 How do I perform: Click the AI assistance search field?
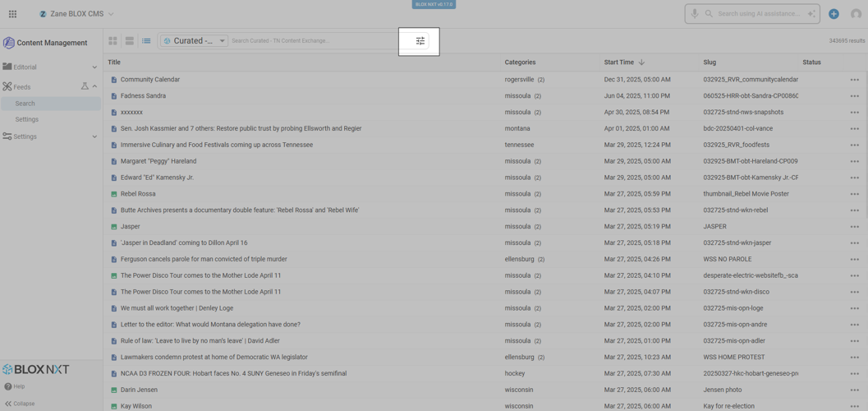pos(759,14)
